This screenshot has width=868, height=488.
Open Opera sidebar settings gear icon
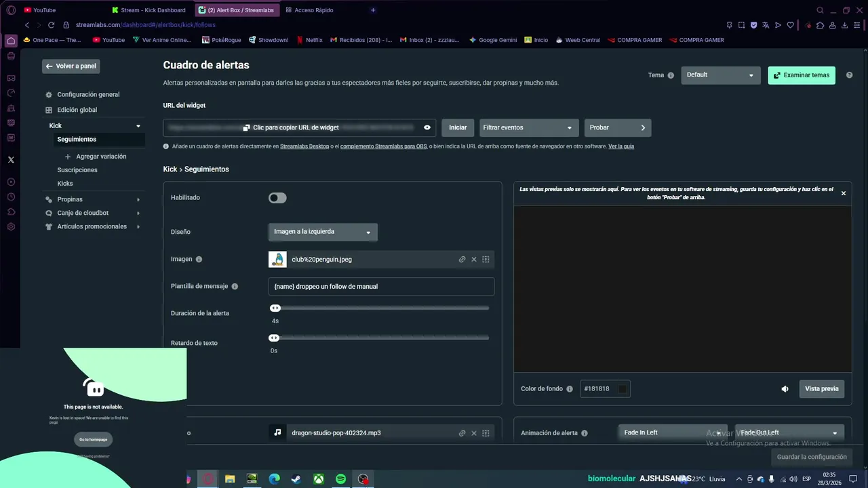click(x=11, y=226)
